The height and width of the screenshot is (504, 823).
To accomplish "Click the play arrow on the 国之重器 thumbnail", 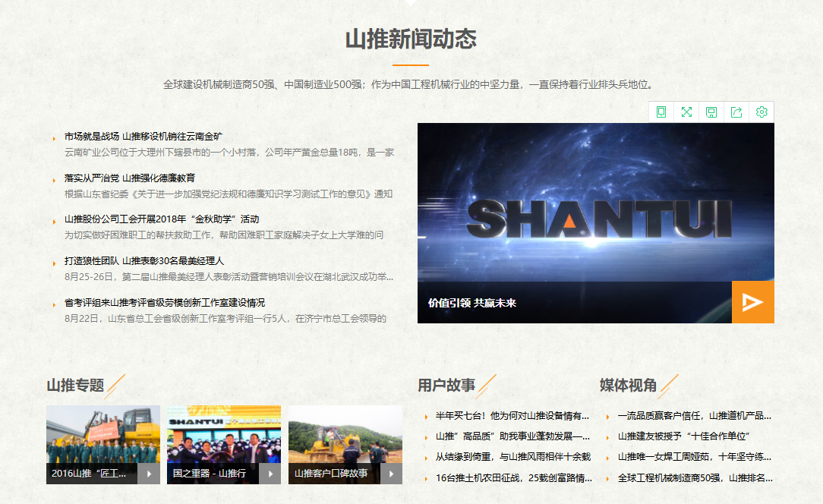I will 270,473.
